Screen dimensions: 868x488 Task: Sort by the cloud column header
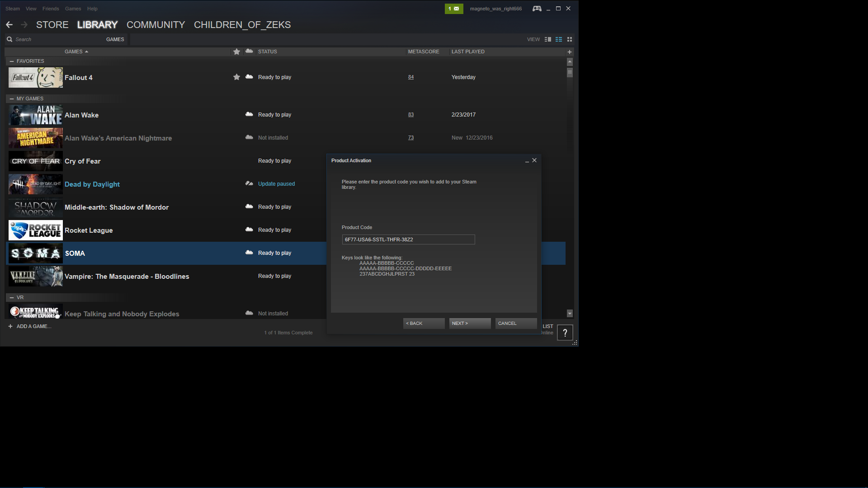pos(249,51)
